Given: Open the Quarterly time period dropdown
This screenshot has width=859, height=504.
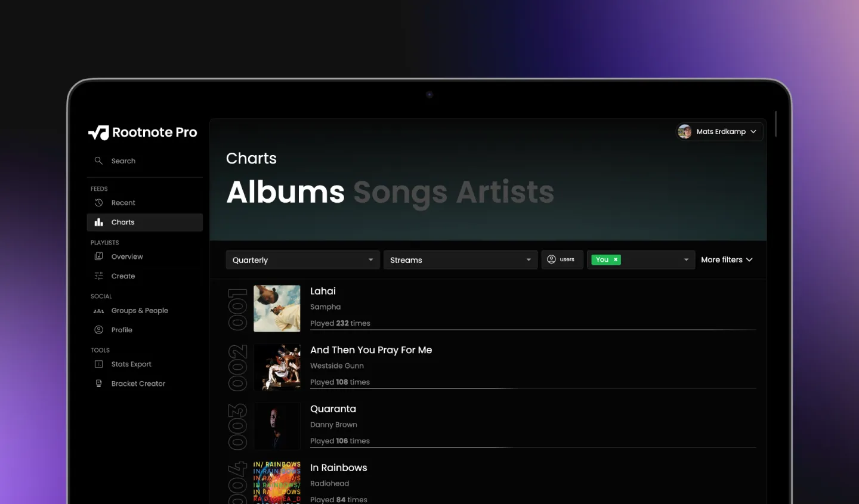Looking at the screenshot, I should [302, 260].
